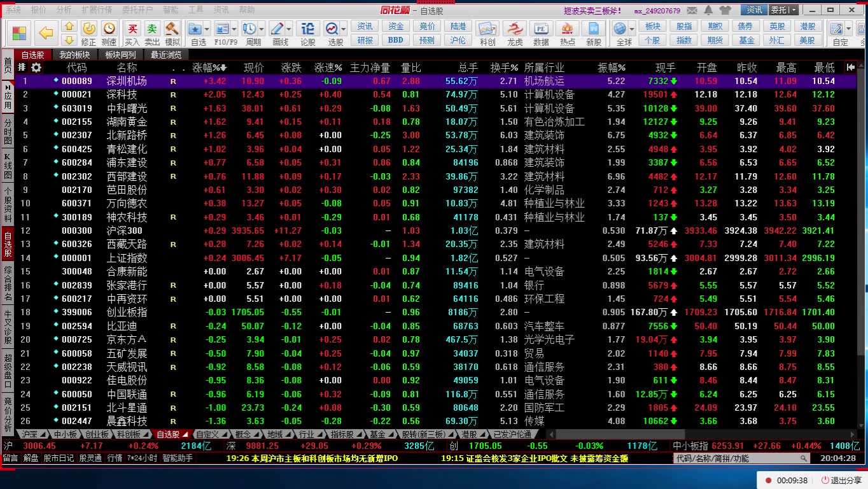Open the 数据 PE data icon
The image size is (868, 489).
click(541, 33)
